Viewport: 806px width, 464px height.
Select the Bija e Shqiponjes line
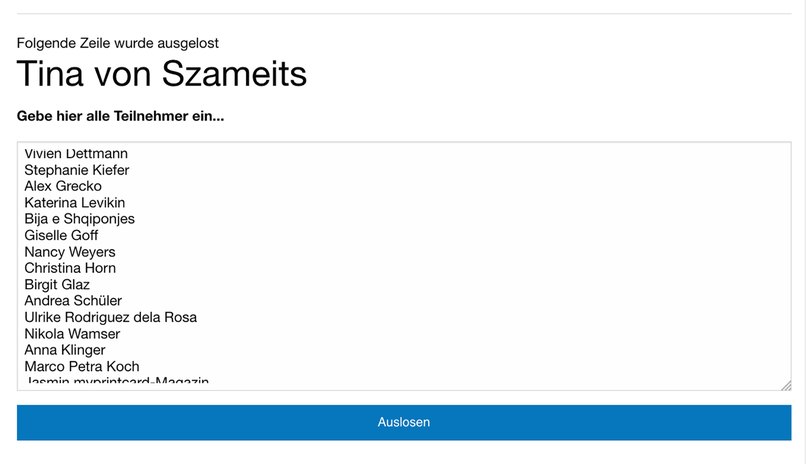80,219
